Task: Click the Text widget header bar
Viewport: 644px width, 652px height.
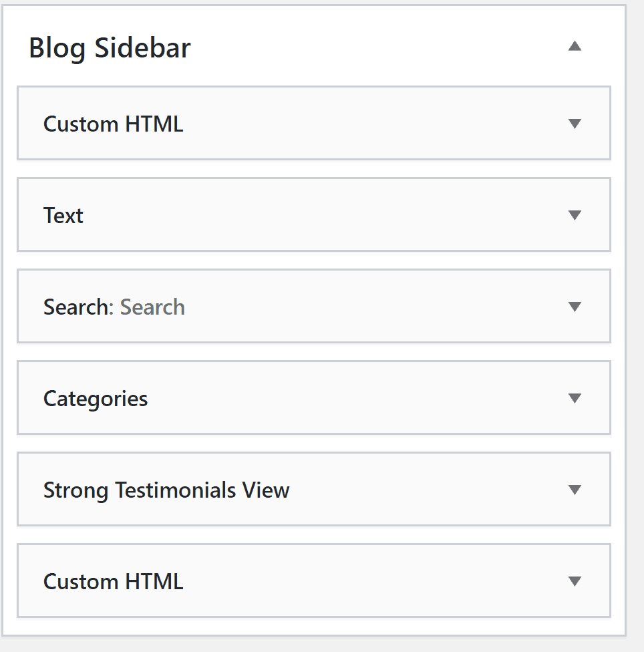Action: [x=314, y=215]
